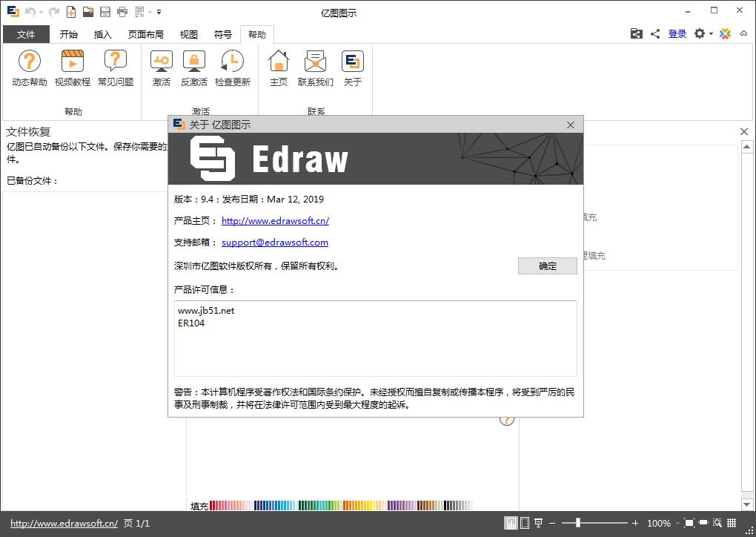Click the settings gear icon

(699, 33)
